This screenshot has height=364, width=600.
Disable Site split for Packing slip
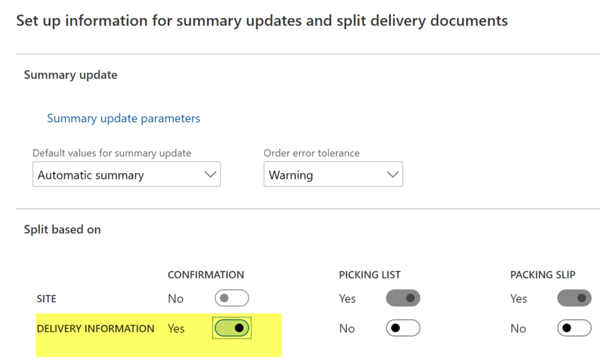click(x=574, y=298)
